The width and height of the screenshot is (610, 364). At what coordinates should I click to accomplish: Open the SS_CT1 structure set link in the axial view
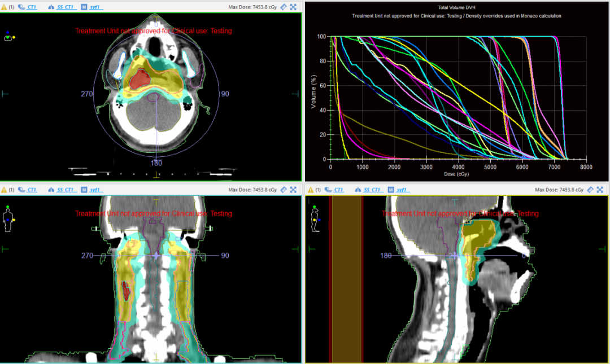point(65,7)
